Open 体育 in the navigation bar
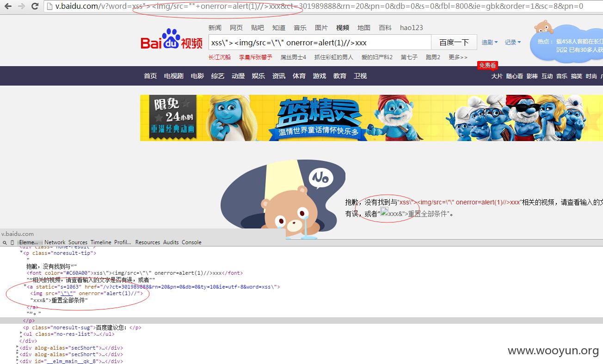The image size is (603, 364). click(299, 76)
